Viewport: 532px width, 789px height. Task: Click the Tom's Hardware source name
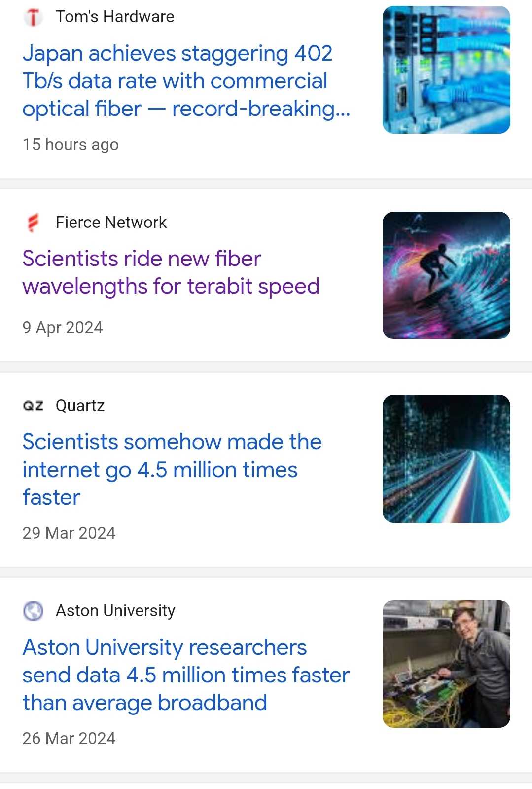pos(115,17)
